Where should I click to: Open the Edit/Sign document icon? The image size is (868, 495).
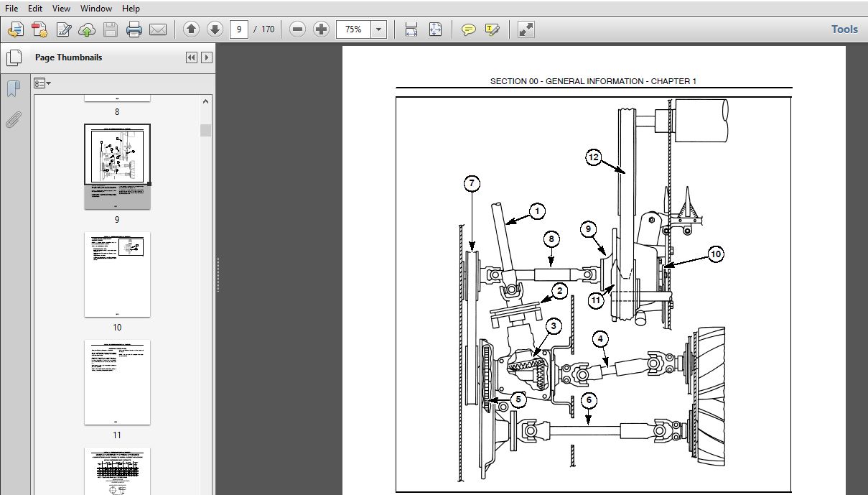[x=64, y=29]
